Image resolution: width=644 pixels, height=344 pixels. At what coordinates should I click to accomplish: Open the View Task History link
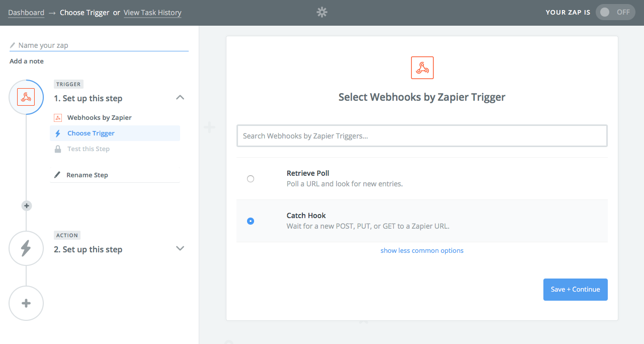tap(152, 13)
